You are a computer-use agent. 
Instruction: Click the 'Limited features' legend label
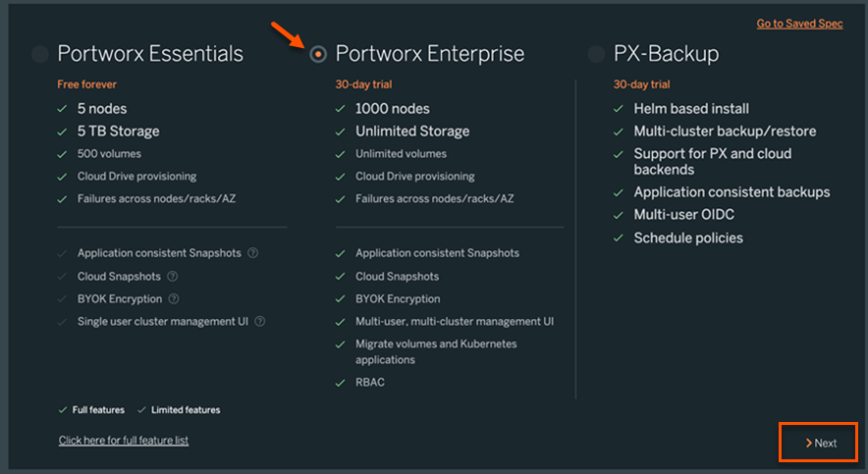186,410
